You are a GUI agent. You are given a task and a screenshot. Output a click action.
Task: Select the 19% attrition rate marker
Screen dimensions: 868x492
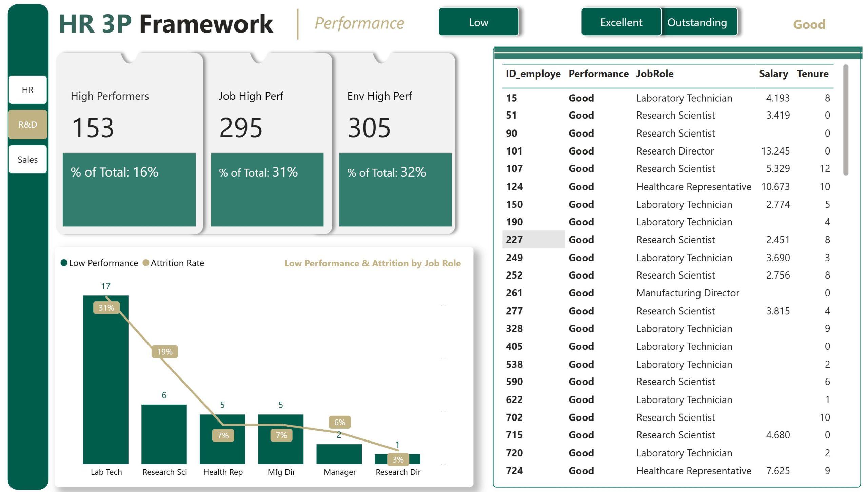165,352
